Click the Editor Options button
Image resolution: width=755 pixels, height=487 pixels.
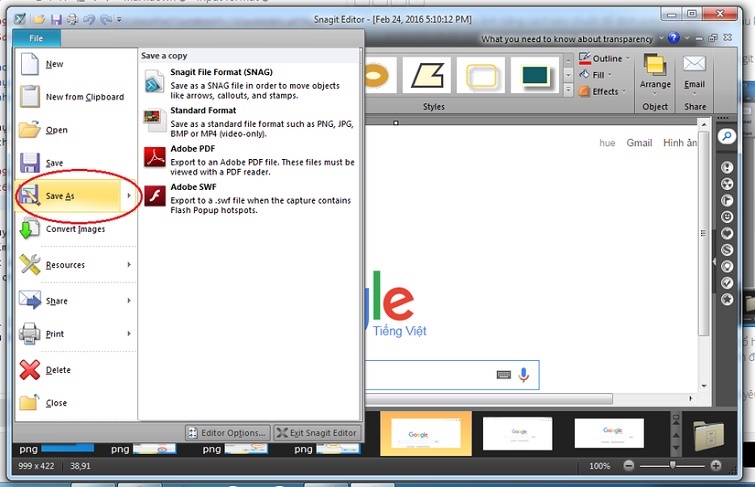click(x=227, y=433)
